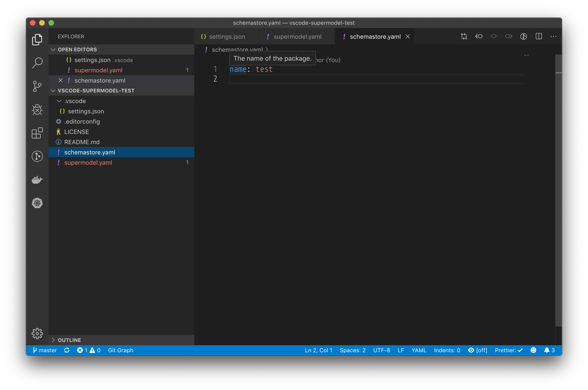Open README.md in the file tree

tap(121, 142)
